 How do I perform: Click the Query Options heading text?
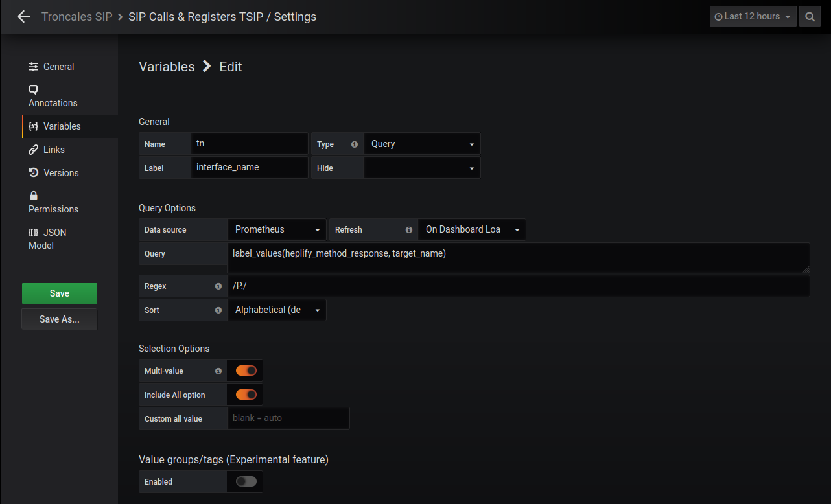point(167,208)
